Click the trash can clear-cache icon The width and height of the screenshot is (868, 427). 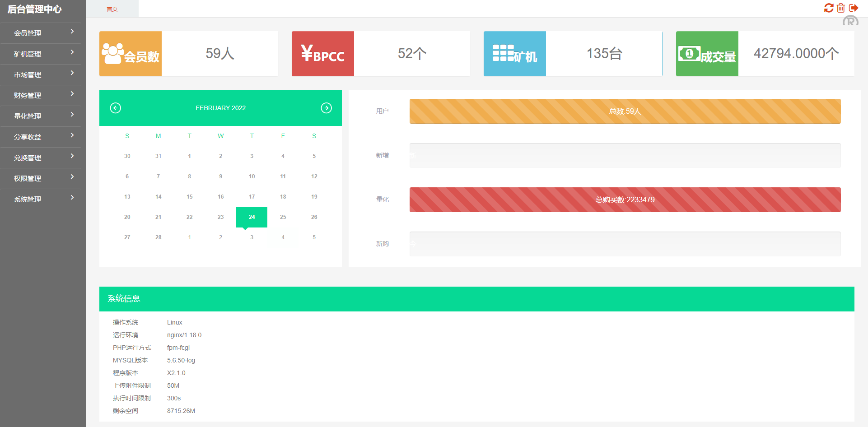click(x=841, y=8)
